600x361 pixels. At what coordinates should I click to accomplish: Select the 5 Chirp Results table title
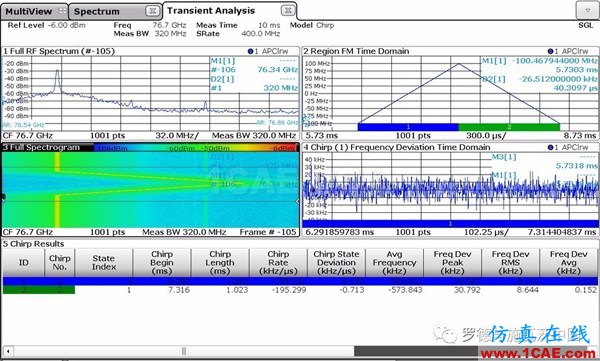point(34,244)
